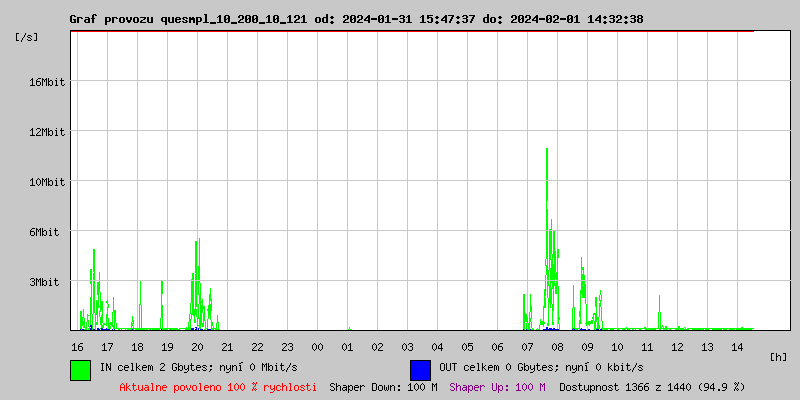Select the 12Mbit y-axis label
800x400 pixels.
(46, 132)
